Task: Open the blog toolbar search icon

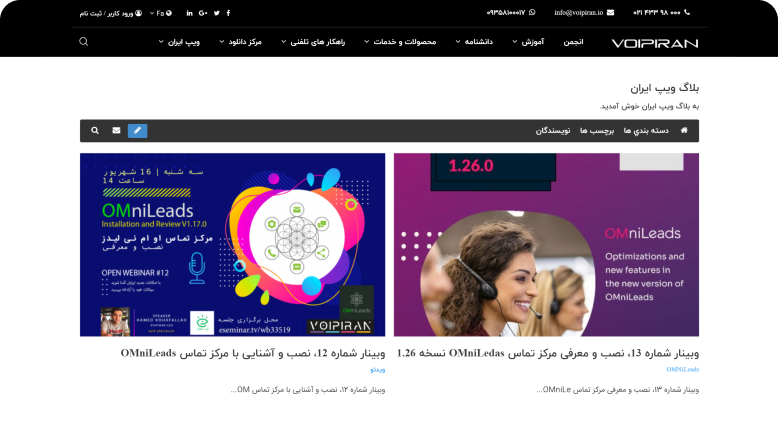Action: coord(95,130)
